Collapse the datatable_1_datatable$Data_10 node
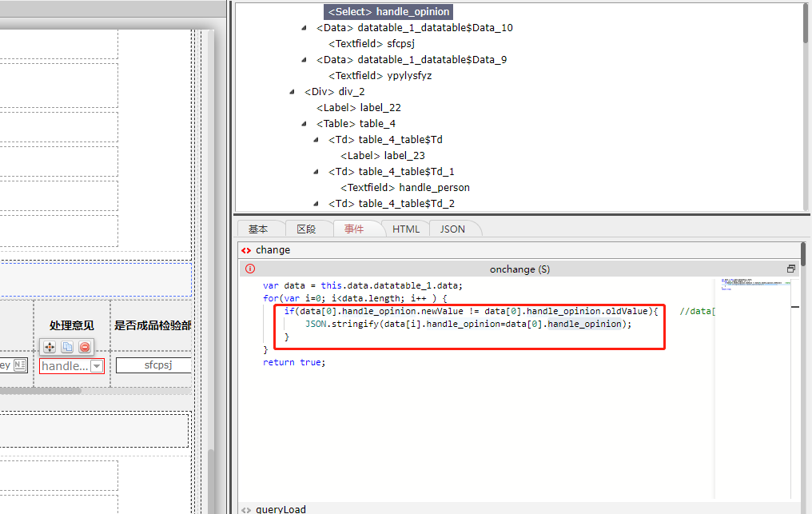 click(x=304, y=28)
